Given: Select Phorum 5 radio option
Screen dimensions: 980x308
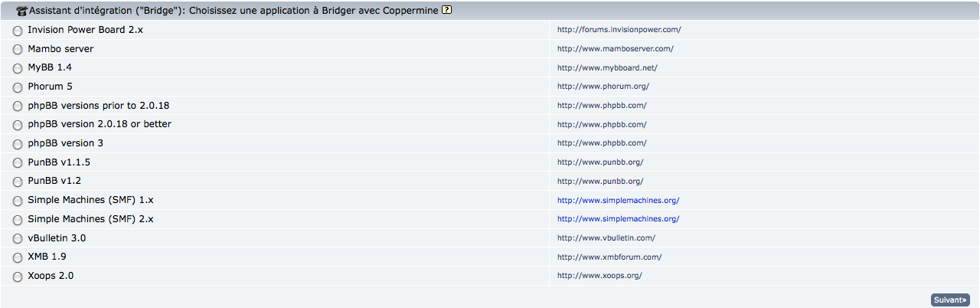Looking at the screenshot, I should pos(18,87).
